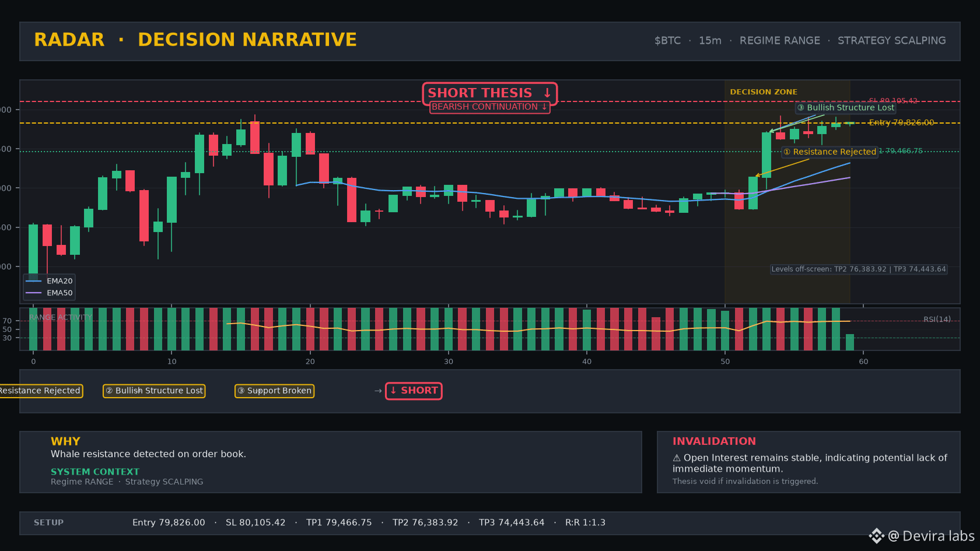
Task: Click the x-axis tick labeled 30
Action: [448, 362]
